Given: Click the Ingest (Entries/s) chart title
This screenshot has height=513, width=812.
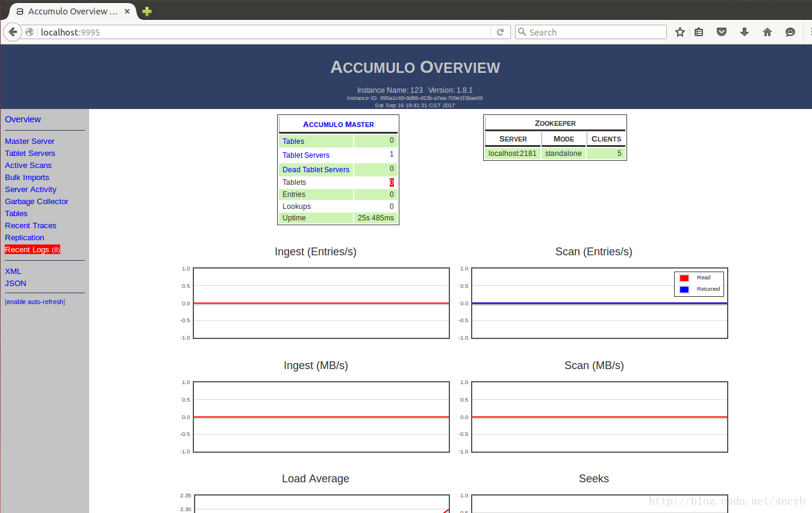Looking at the screenshot, I should pos(316,252).
